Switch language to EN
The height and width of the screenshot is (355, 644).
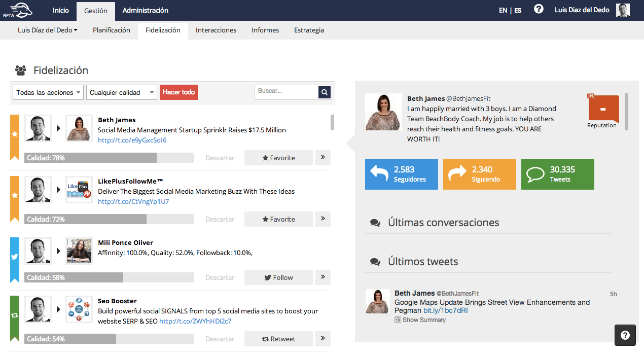(503, 10)
